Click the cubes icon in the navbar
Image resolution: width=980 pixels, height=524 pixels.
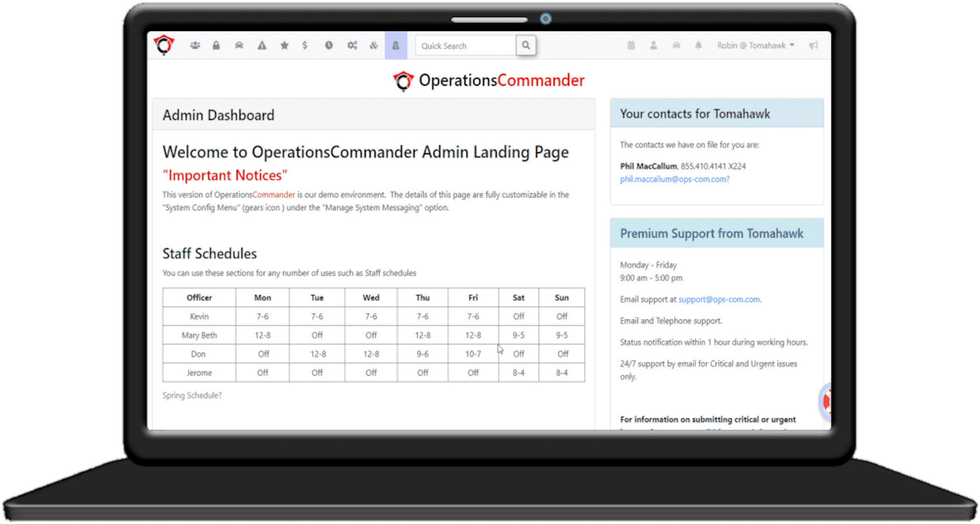click(374, 45)
